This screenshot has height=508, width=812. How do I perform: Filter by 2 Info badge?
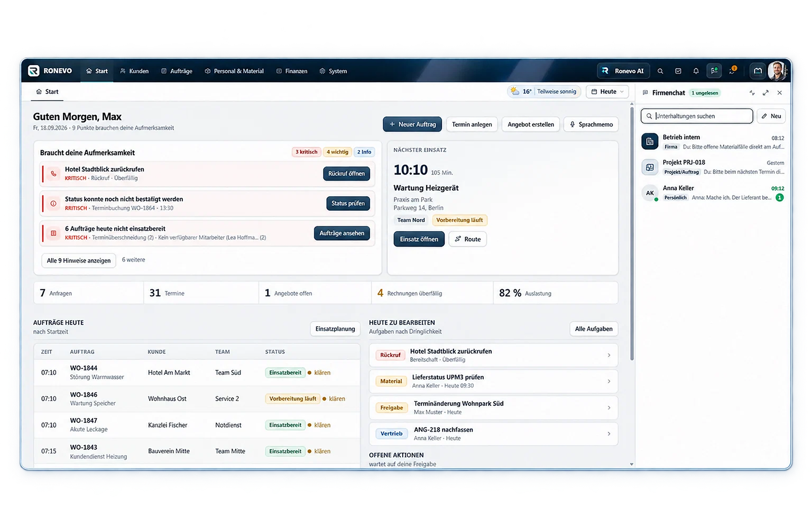[x=364, y=152]
